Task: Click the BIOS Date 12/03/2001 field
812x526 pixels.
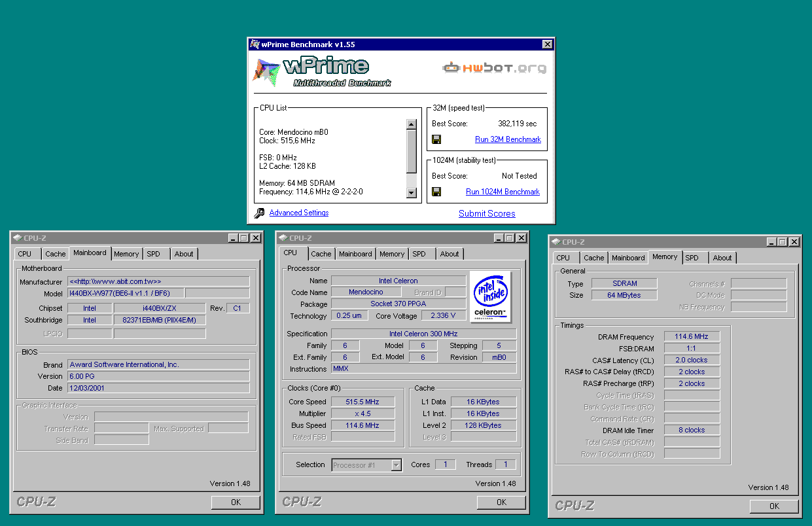Action: coord(158,388)
